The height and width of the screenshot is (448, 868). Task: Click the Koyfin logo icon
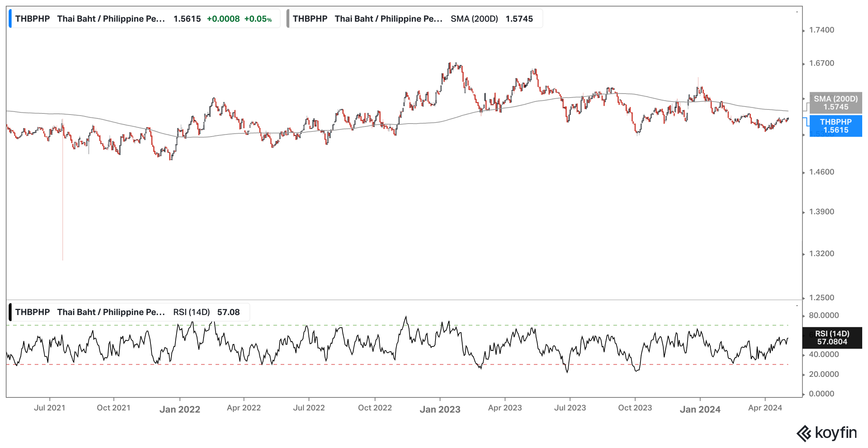(x=804, y=433)
